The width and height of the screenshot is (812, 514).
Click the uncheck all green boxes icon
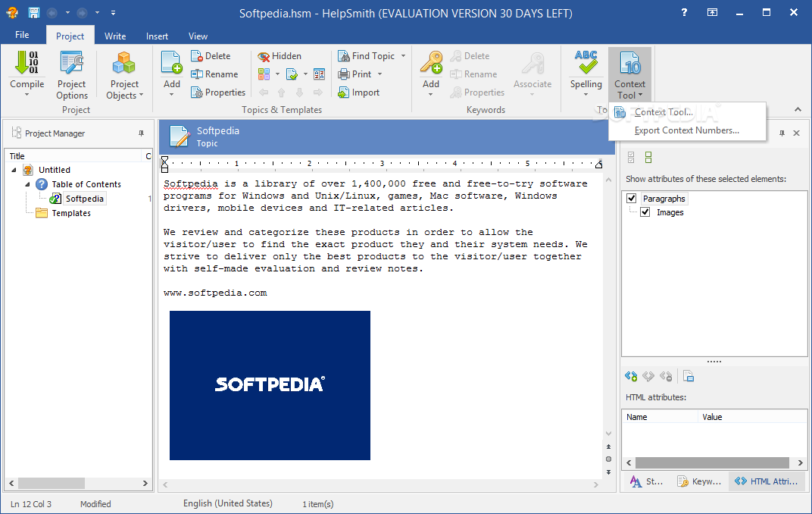648,158
